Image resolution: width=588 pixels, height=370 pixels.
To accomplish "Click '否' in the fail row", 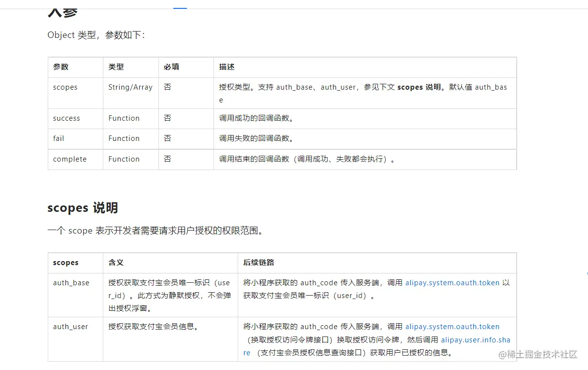I will (167, 138).
